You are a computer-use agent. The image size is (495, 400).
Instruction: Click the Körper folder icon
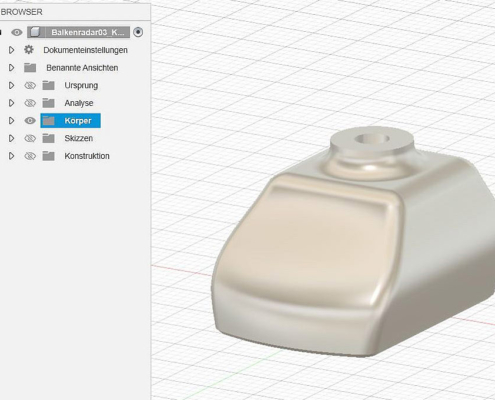[x=48, y=121]
